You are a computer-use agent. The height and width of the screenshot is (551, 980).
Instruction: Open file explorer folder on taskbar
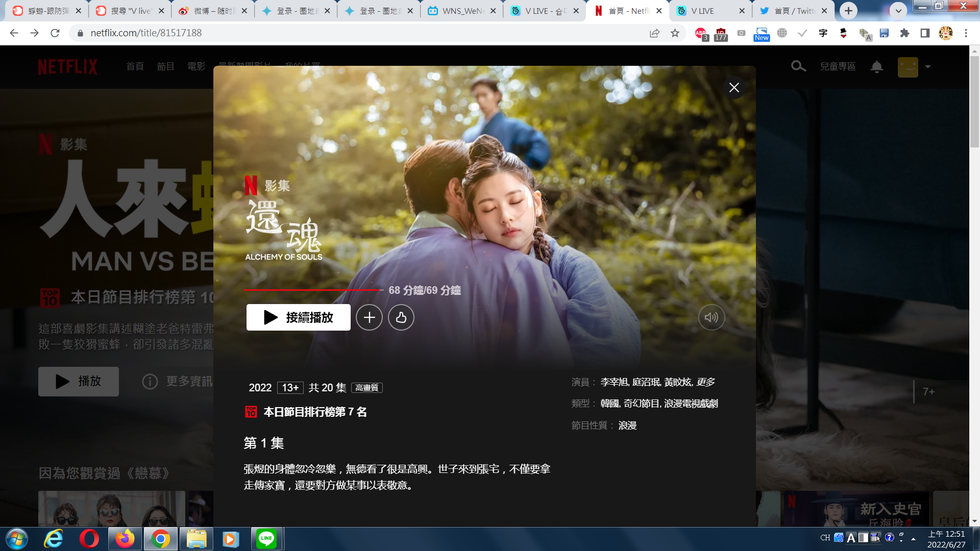tap(196, 539)
